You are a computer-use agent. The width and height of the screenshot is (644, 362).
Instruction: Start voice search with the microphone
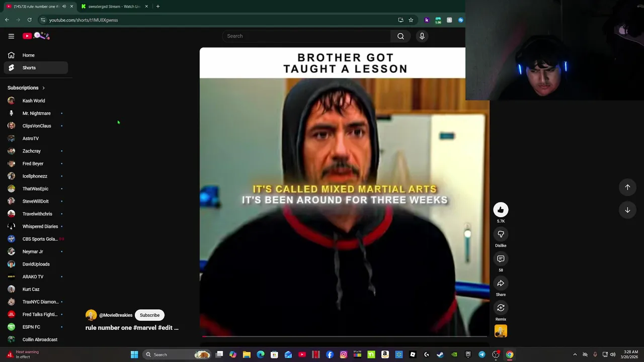click(x=422, y=36)
